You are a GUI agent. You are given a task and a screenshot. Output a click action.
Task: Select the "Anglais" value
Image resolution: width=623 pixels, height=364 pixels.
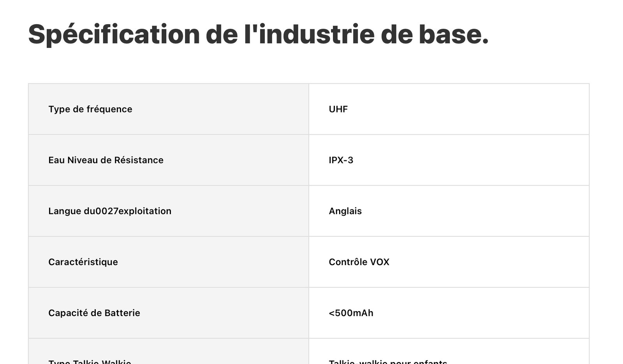(345, 211)
